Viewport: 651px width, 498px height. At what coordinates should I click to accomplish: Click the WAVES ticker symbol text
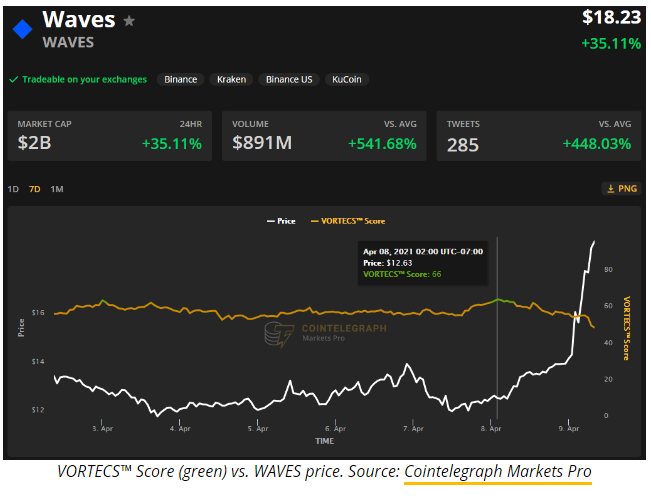point(68,42)
